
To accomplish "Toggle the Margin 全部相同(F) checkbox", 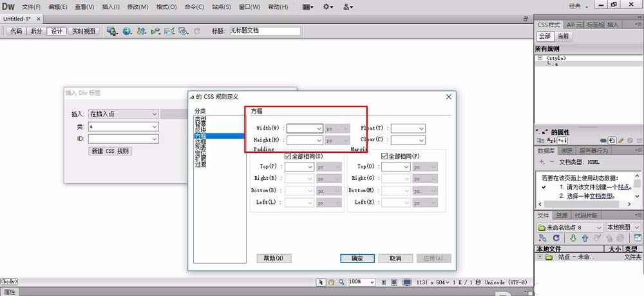I will point(384,156).
